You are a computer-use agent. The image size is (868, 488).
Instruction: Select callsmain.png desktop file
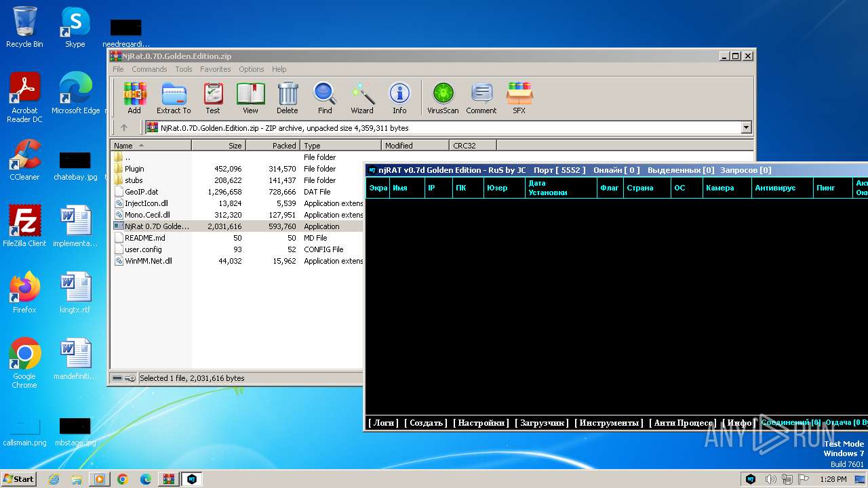tap(24, 431)
